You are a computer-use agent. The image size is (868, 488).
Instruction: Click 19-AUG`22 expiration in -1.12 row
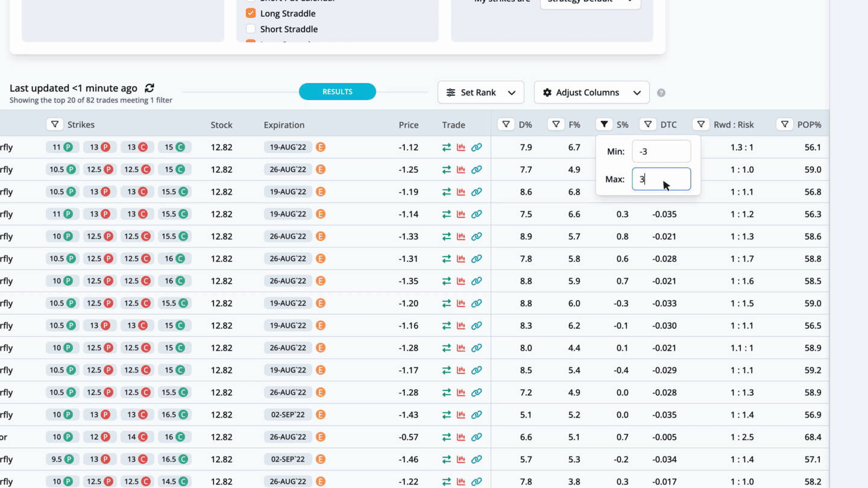(288, 148)
